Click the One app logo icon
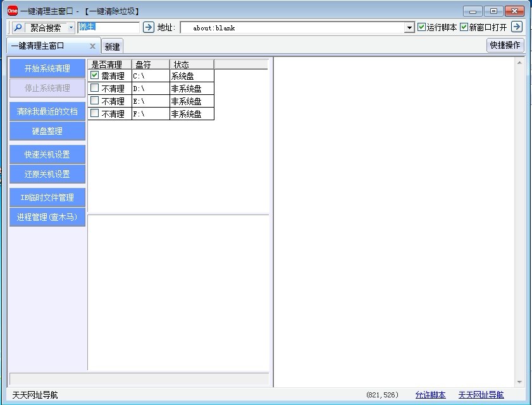Viewport: 532px width, 405px height. click(x=12, y=11)
